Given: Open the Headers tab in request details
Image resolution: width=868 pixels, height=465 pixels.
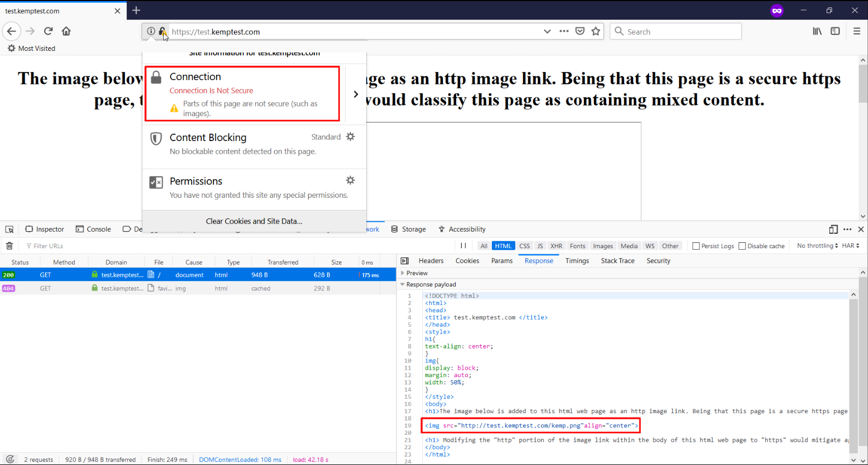Looking at the screenshot, I should click(x=431, y=261).
